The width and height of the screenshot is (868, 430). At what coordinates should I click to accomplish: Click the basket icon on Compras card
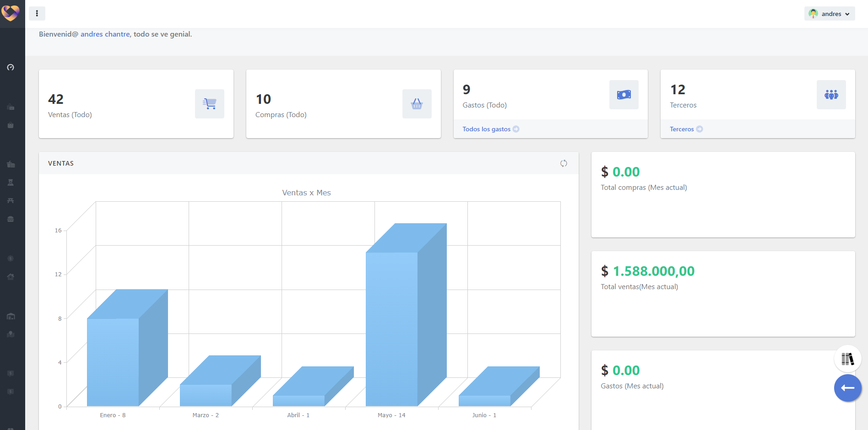point(417,104)
